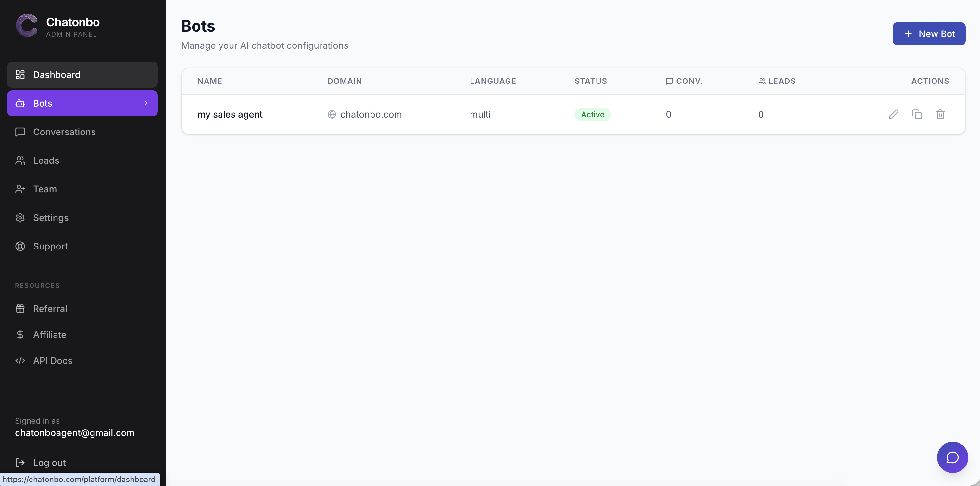Click the Active status badge

point(592,114)
